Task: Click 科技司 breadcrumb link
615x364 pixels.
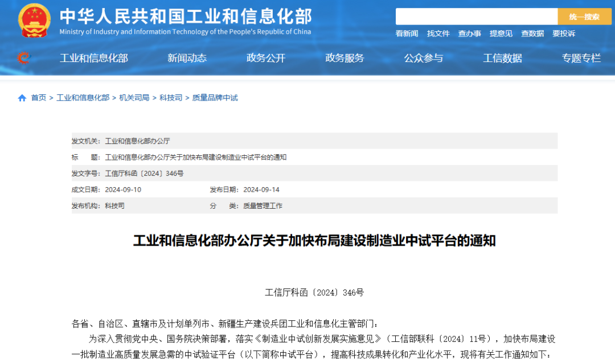Action: tap(170, 98)
